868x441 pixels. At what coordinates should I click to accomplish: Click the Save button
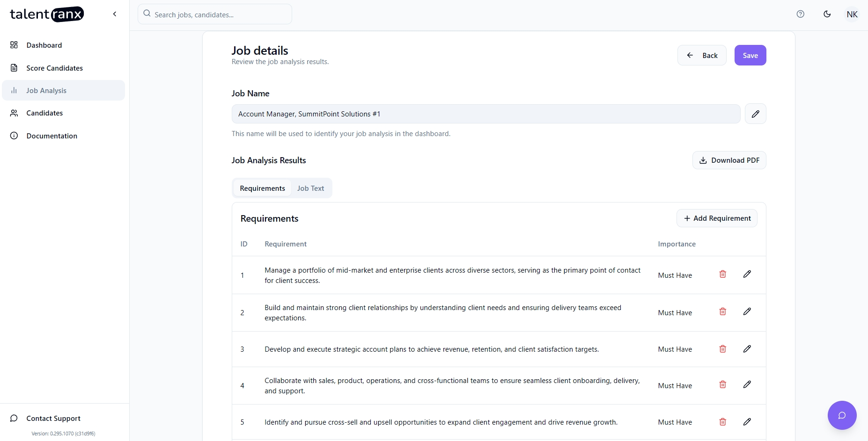click(750, 55)
